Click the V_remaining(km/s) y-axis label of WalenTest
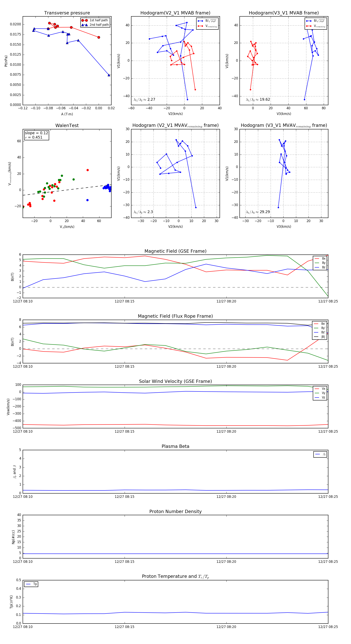 tap(10, 173)
